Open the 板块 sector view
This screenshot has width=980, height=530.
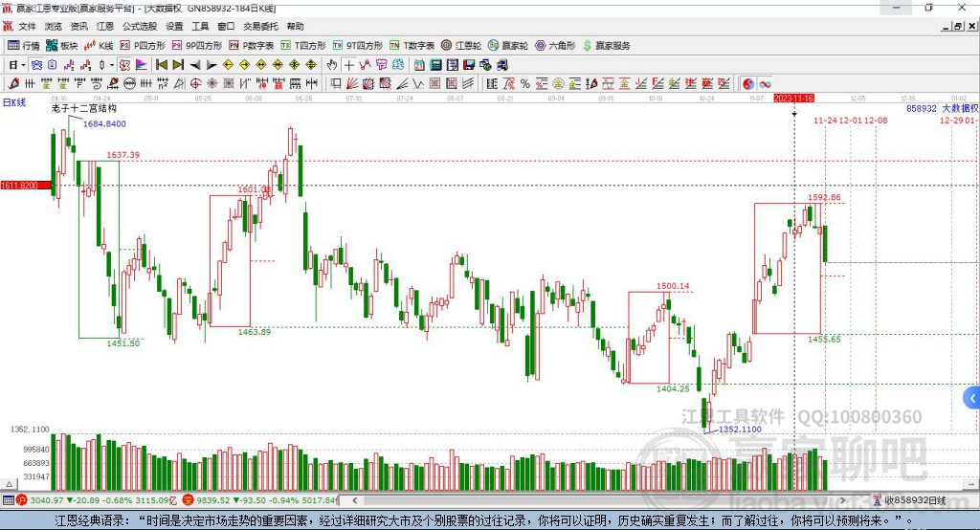pyautogui.click(x=61, y=46)
